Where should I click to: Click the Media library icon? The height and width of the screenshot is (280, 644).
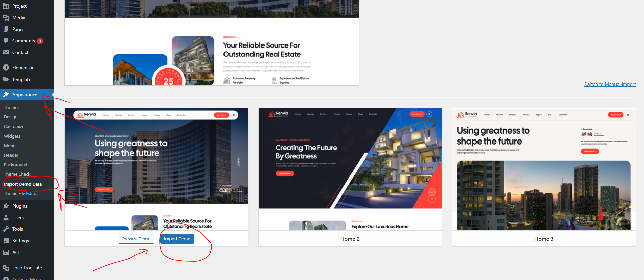pos(6,18)
